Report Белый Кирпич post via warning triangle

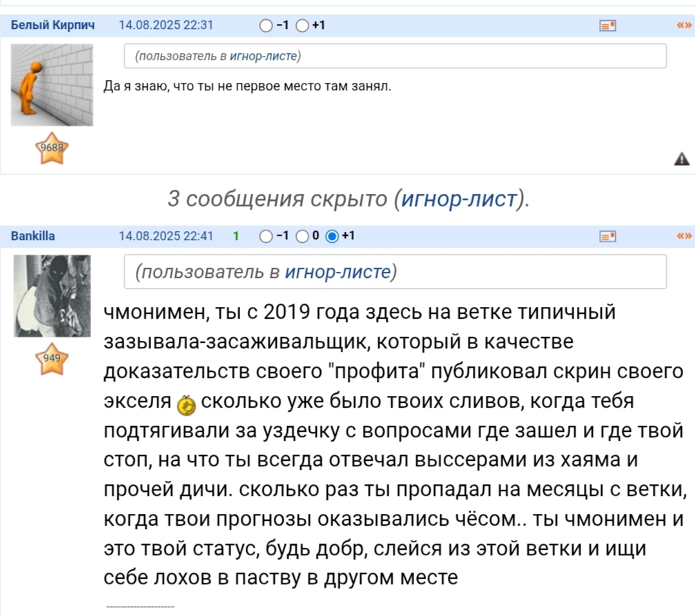(x=682, y=159)
